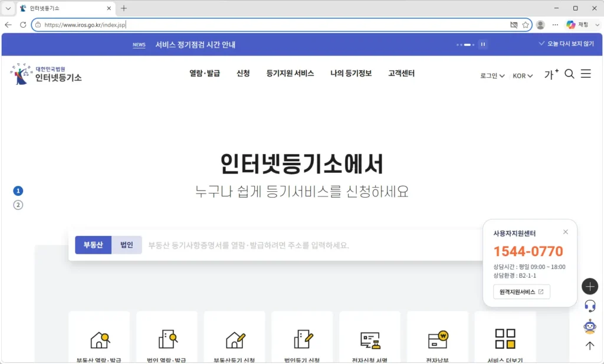Open the 신청 menu

pos(243,73)
